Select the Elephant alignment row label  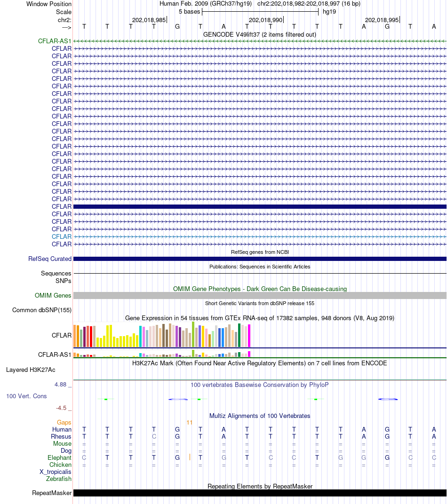click(x=59, y=458)
